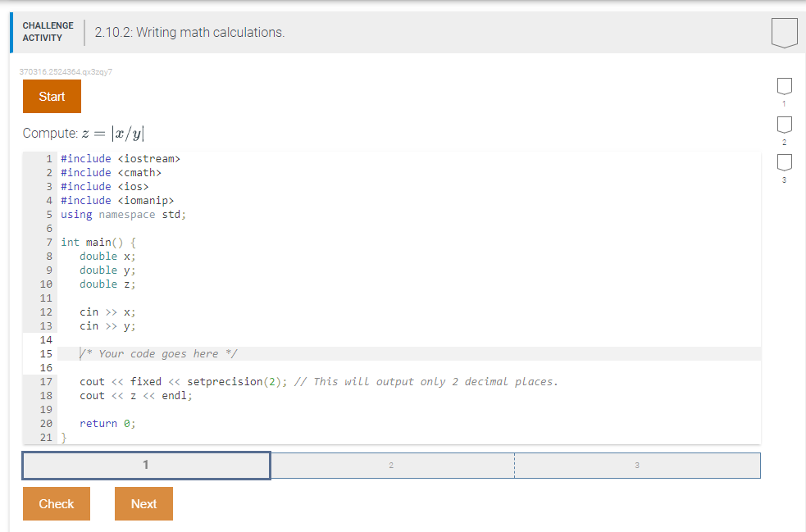Click the '#include <iomanip>' code line

(117, 201)
